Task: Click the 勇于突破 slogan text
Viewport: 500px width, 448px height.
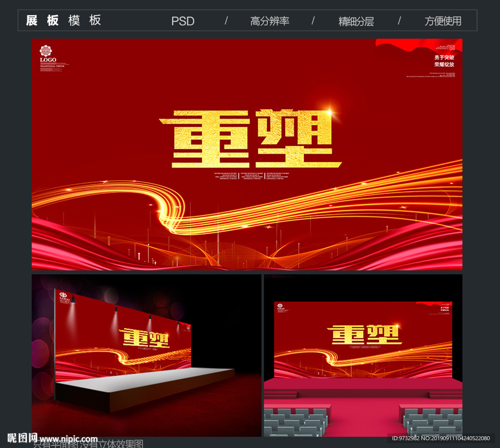Action: tap(444, 58)
